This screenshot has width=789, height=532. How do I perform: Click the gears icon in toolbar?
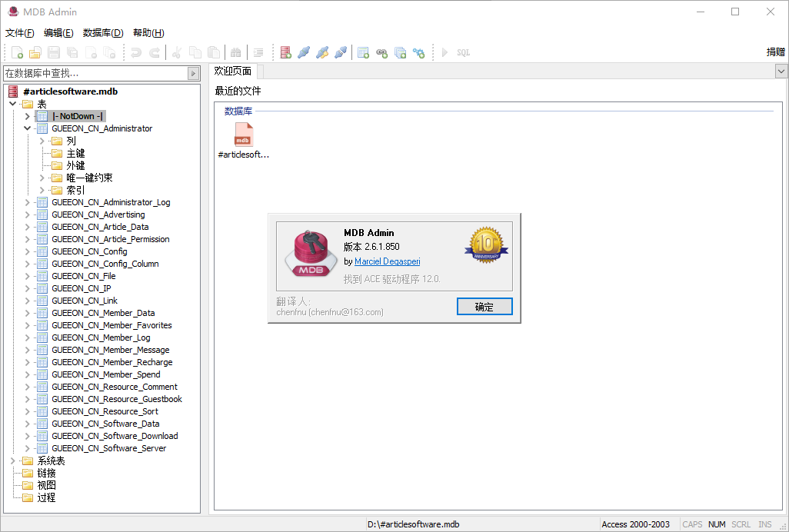coord(418,52)
